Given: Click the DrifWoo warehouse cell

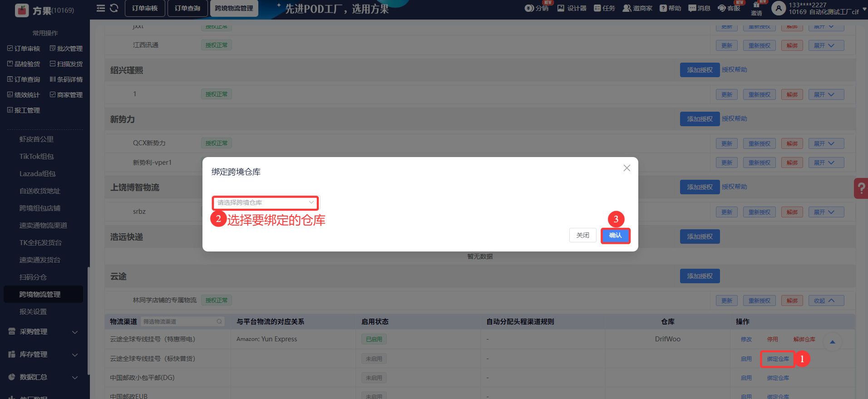Looking at the screenshot, I should (x=667, y=339).
